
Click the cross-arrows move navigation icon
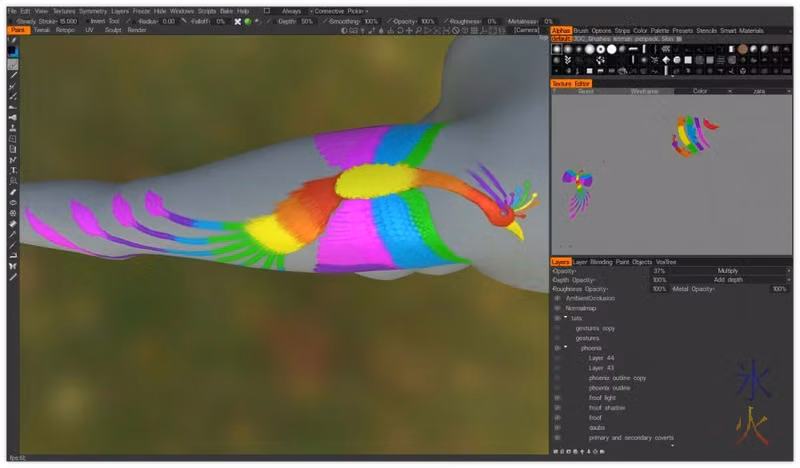point(409,31)
